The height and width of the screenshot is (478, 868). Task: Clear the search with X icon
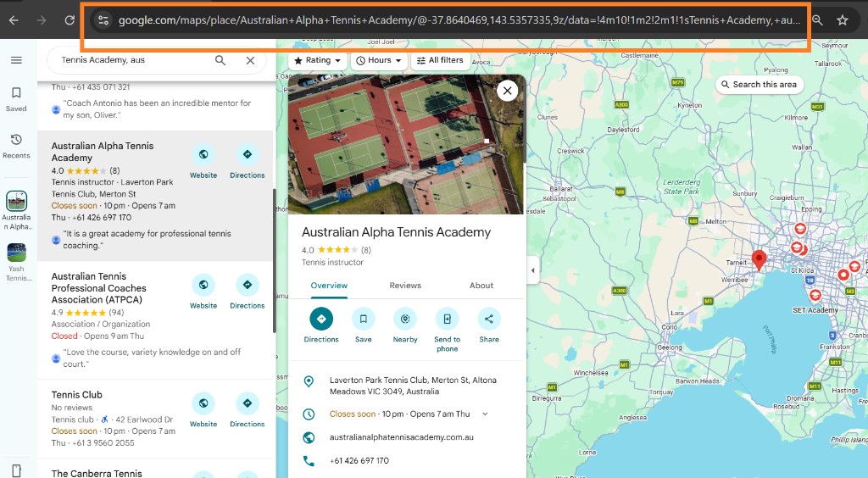coord(250,60)
